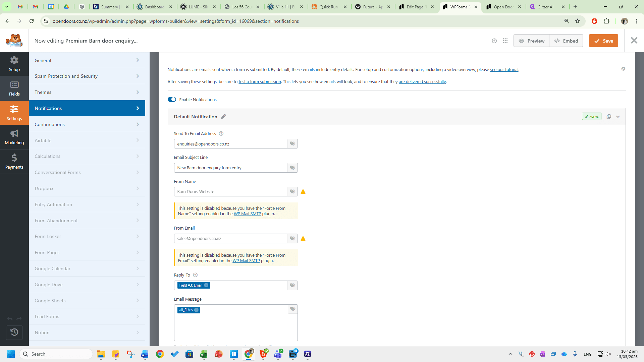Click smart tag icon for Email Subject Line
644x362 pixels.
292,168
